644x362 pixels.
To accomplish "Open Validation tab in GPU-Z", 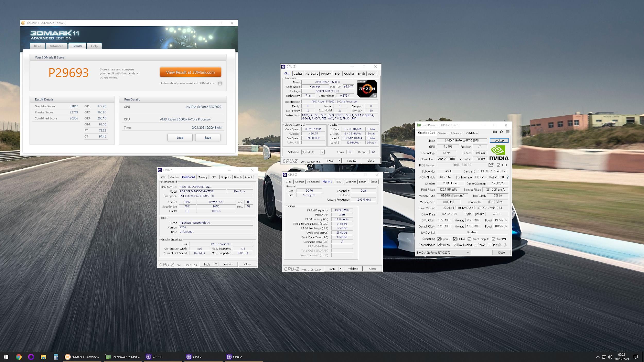I will [471, 133].
